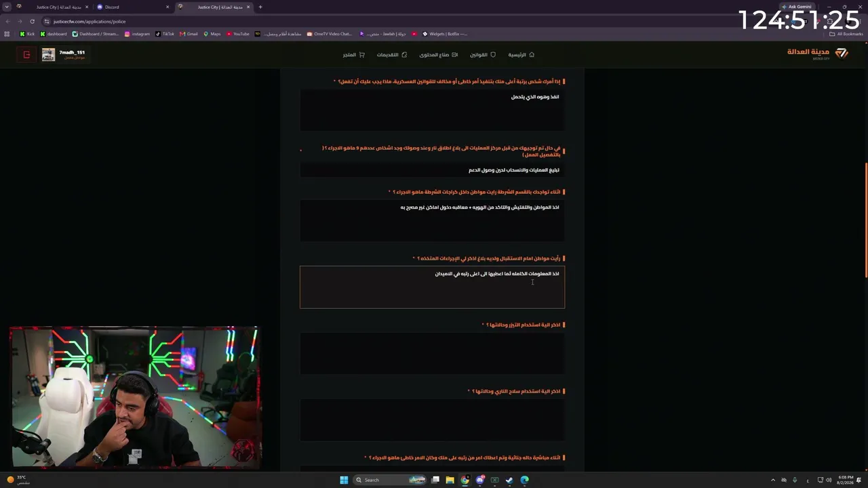Click empty answer box under سلاح الناري question
Viewport: 868px width, 488px height.
coord(432,420)
